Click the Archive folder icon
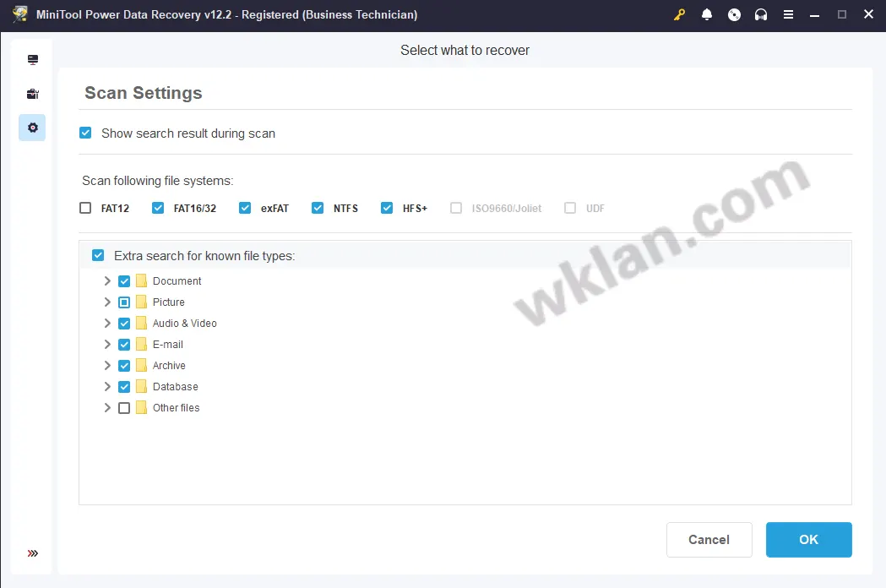The image size is (886, 588). [141, 365]
